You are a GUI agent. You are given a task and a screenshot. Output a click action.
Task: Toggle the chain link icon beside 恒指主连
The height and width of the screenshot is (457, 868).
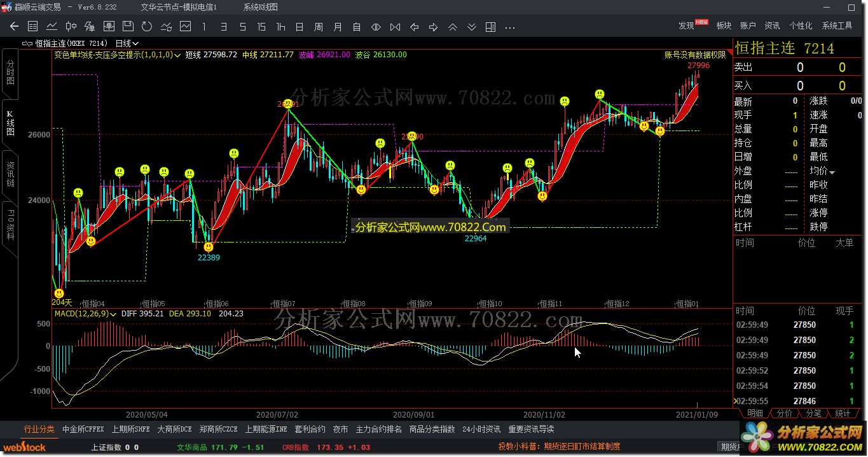pos(27,43)
